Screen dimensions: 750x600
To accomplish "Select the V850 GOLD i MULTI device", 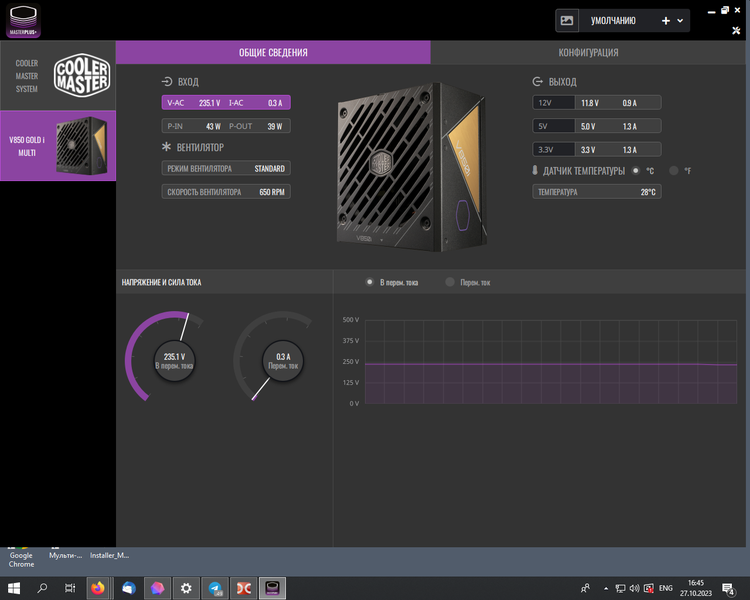I will coord(58,146).
